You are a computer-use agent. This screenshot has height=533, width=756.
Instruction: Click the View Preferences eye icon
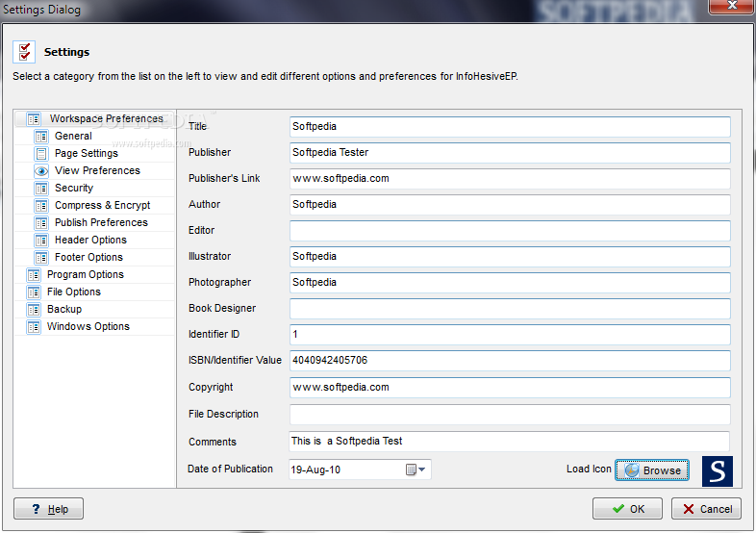click(x=41, y=170)
